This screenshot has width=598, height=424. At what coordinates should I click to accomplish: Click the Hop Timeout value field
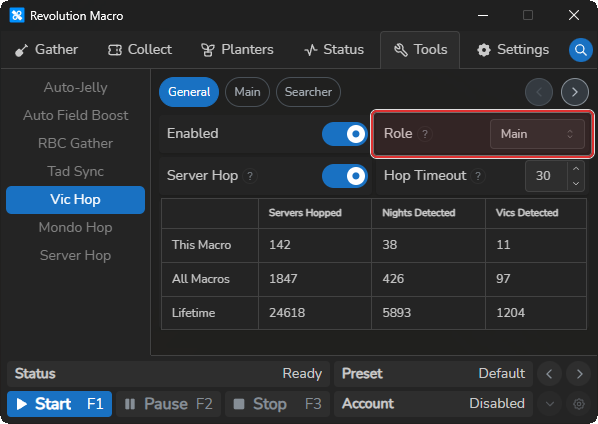(x=546, y=176)
